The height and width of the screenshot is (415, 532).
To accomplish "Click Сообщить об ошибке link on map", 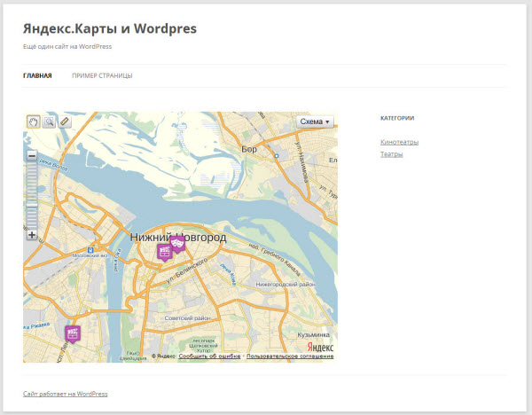I will point(210,356).
